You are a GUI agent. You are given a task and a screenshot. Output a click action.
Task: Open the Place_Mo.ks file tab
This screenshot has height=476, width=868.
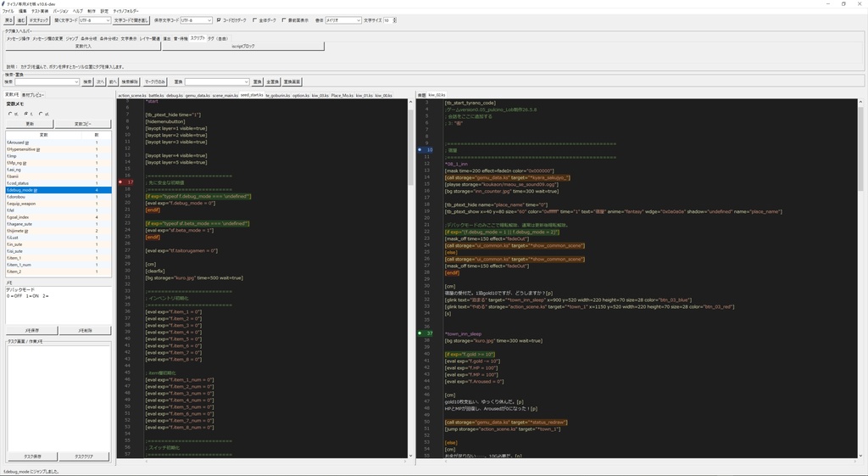[x=342, y=95]
